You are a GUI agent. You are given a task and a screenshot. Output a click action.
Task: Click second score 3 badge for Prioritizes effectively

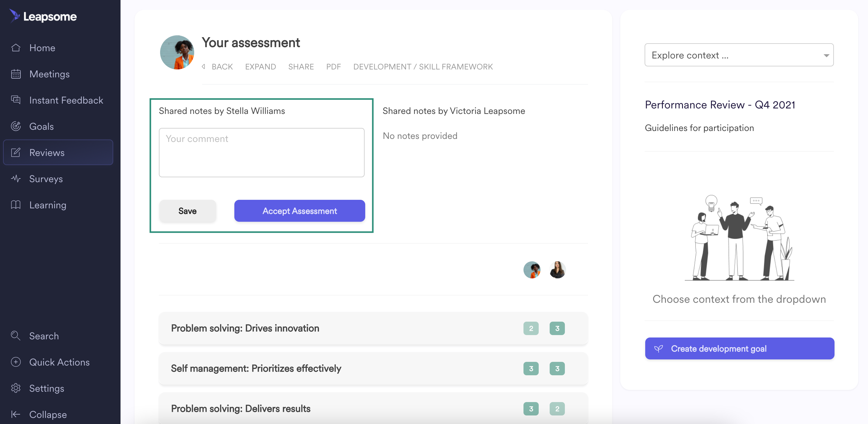[557, 368]
